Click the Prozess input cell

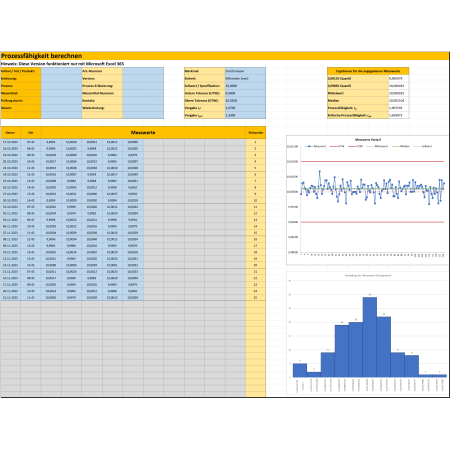(x=61, y=86)
